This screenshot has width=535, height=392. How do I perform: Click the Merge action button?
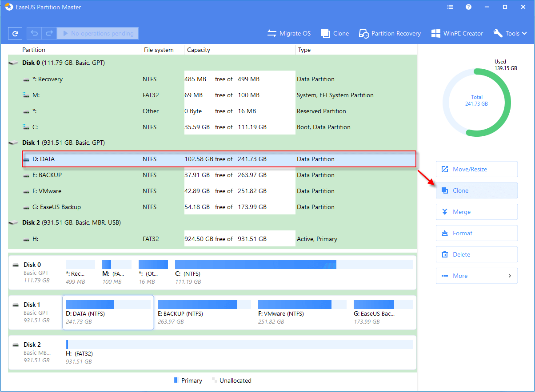tap(476, 212)
